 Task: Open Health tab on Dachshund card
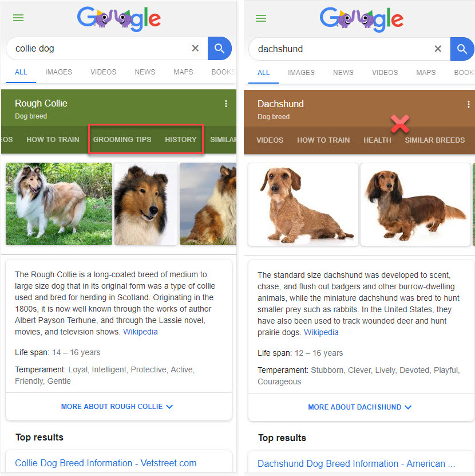coord(377,140)
